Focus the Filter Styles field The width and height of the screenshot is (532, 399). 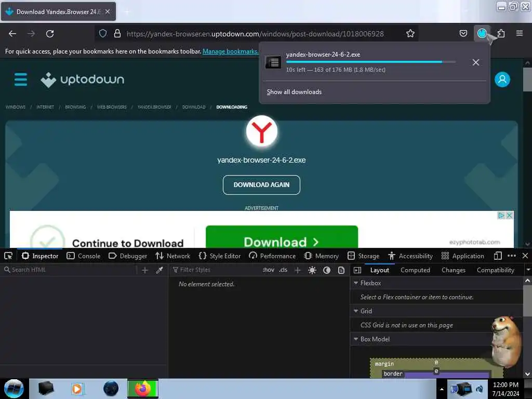click(216, 270)
